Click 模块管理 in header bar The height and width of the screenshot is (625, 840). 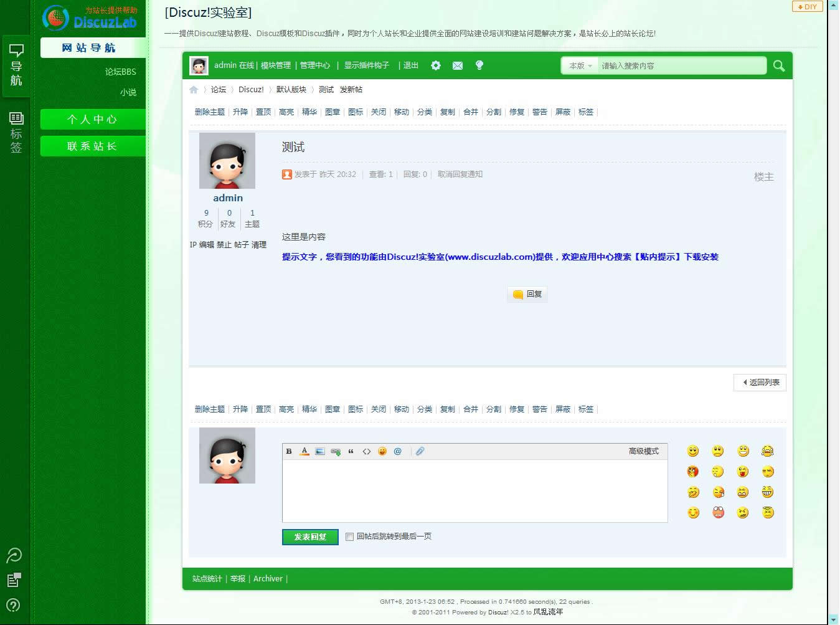[276, 65]
